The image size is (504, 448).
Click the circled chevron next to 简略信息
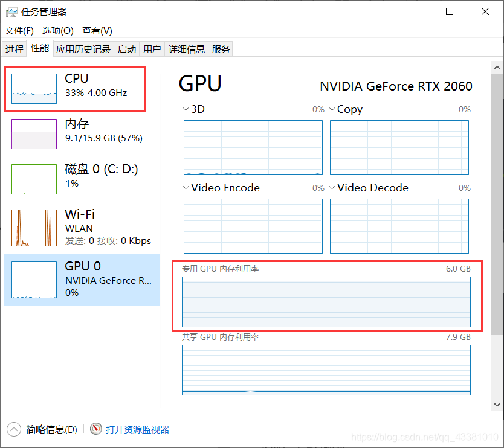point(13,429)
